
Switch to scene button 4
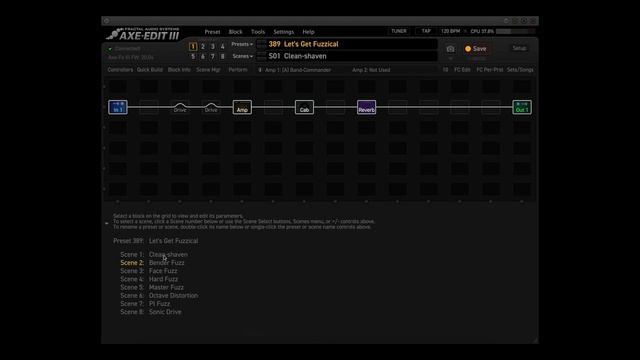click(x=222, y=47)
